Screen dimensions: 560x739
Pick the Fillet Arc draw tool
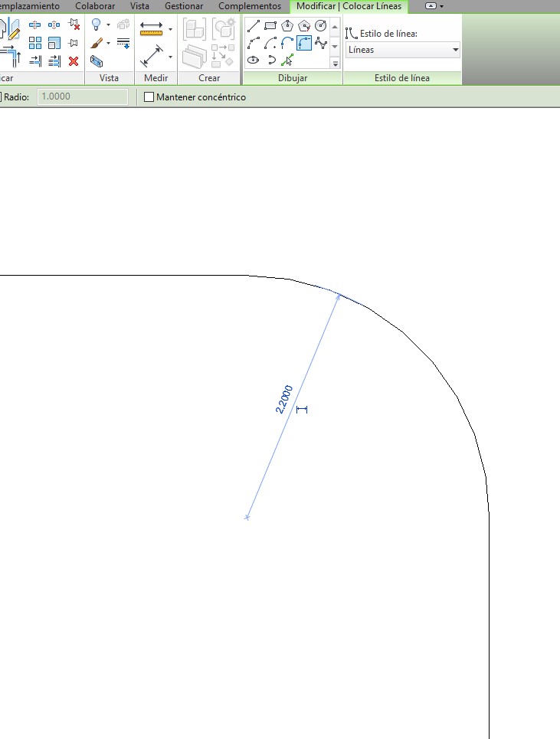[304, 43]
